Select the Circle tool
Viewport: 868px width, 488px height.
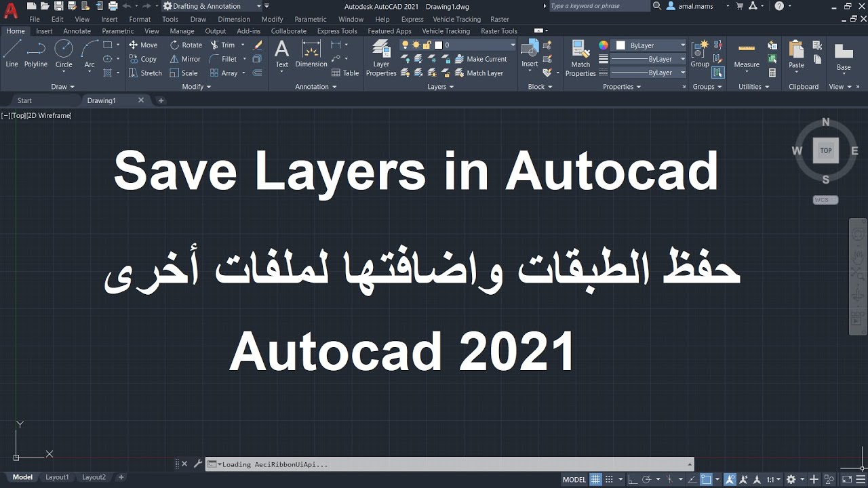click(x=64, y=54)
